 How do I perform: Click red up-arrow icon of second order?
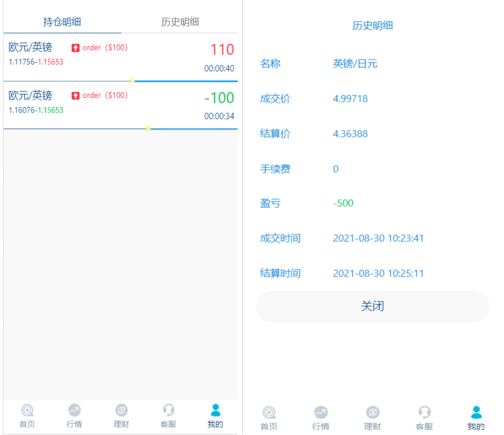[x=75, y=95]
